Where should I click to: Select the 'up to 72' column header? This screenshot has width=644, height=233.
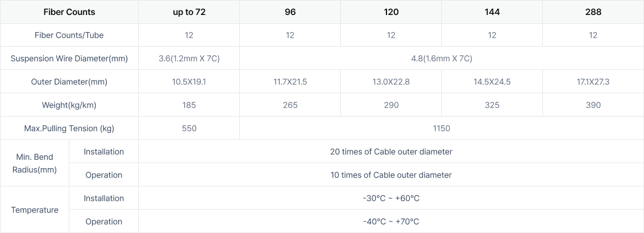(x=189, y=12)
